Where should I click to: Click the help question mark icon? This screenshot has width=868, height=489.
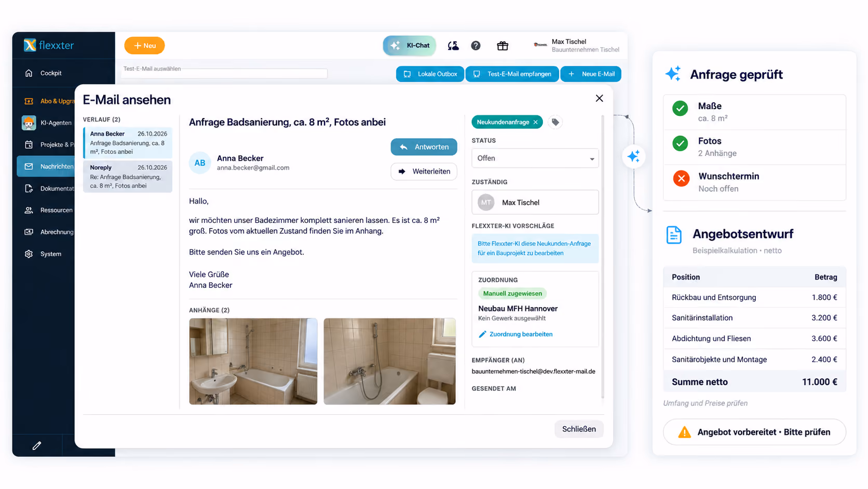coord(476,46)
